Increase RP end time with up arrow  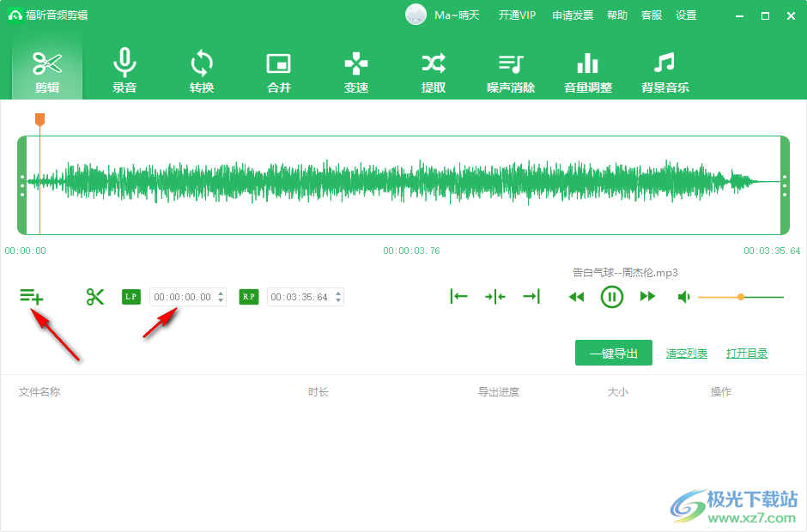point(338,293)
